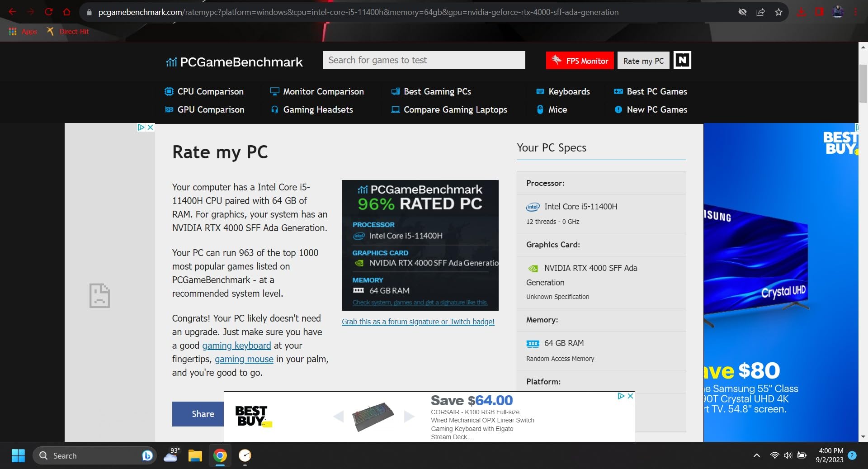Click the 96% Rated PC badge image
The image size is (868, 469).
coord(420,245)
